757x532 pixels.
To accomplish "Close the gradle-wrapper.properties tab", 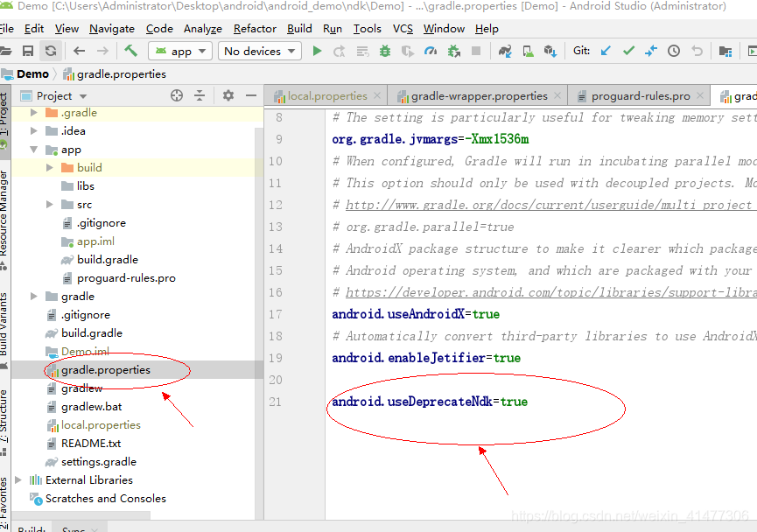I will tap(557, 95).
